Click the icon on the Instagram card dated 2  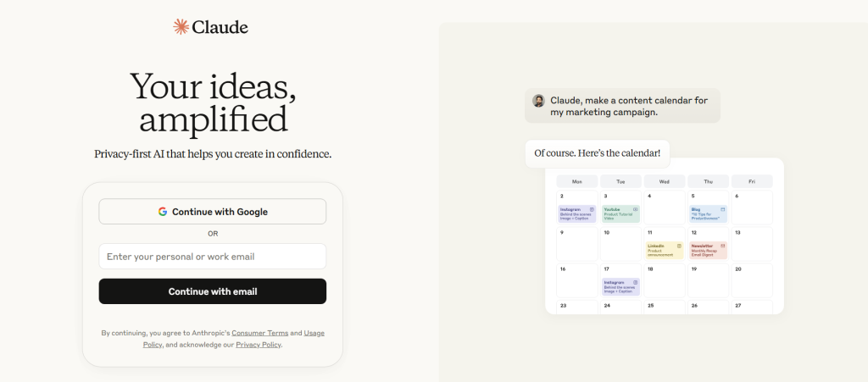pos(592,209)
